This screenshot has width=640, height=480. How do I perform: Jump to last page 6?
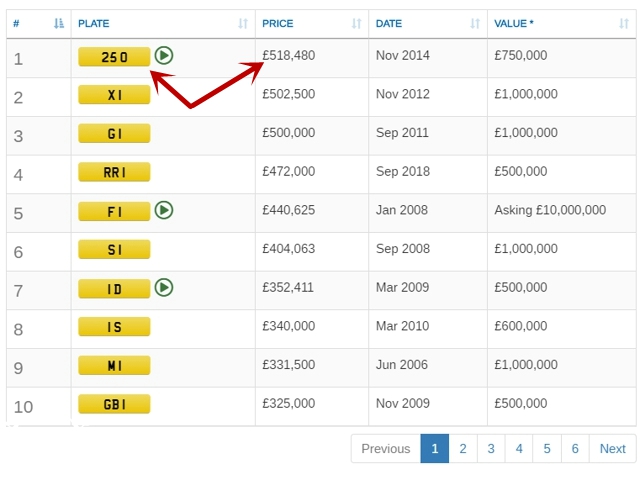point(575,449)
